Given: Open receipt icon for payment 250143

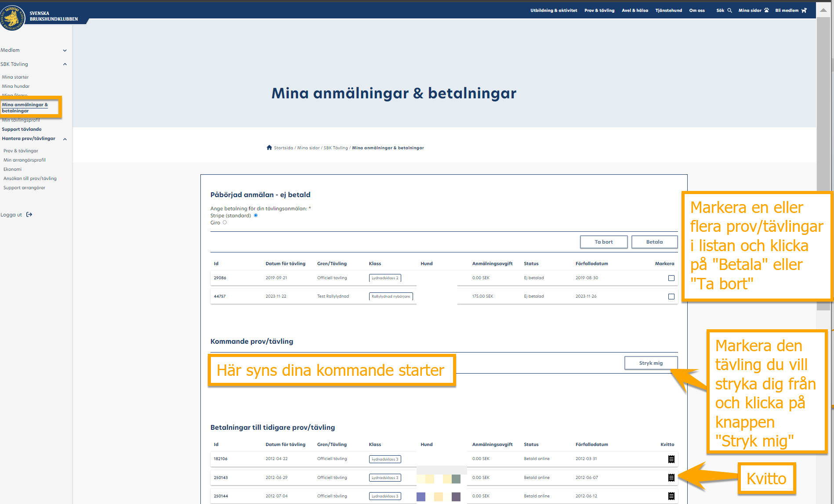Looking at the screenshot, I should coord(671,478).
